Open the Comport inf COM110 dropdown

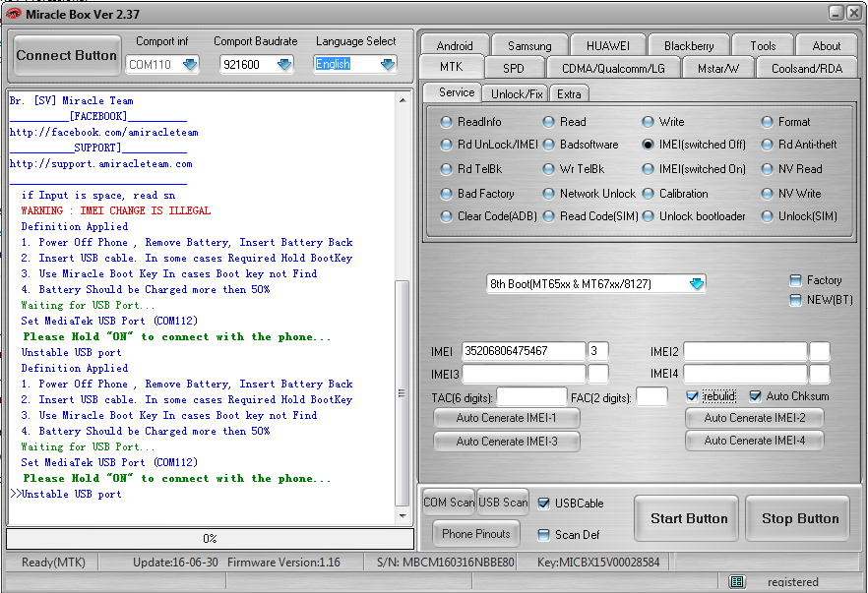coord(190,65)
